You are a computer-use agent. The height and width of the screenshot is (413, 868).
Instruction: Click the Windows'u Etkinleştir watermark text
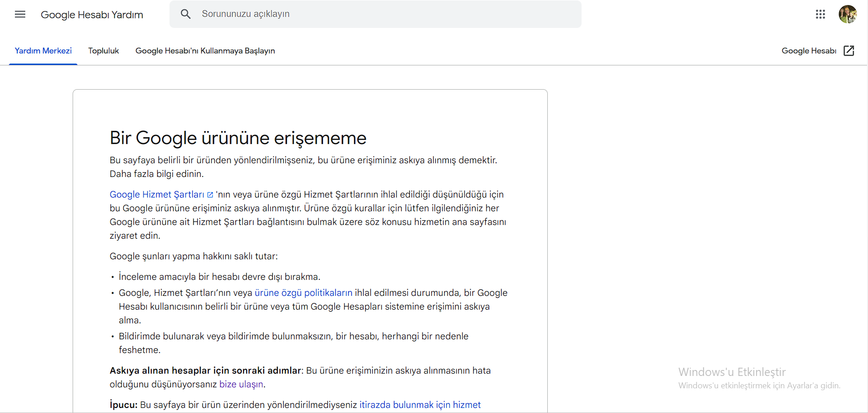point(732,372)
